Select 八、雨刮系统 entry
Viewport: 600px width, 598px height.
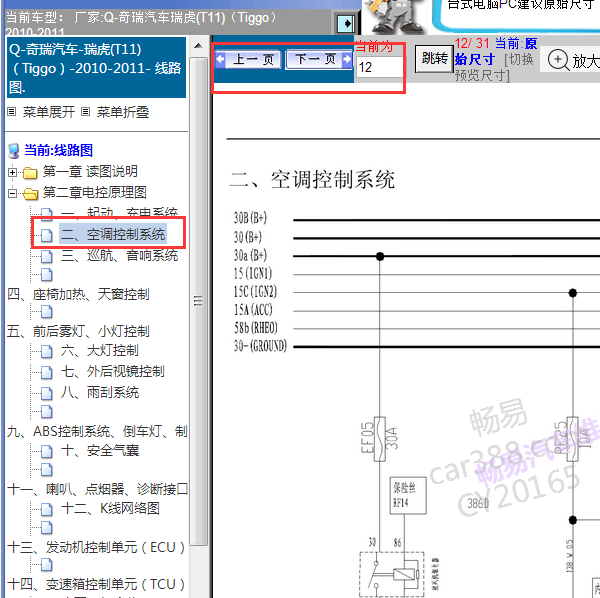click(x=99, y=393)
